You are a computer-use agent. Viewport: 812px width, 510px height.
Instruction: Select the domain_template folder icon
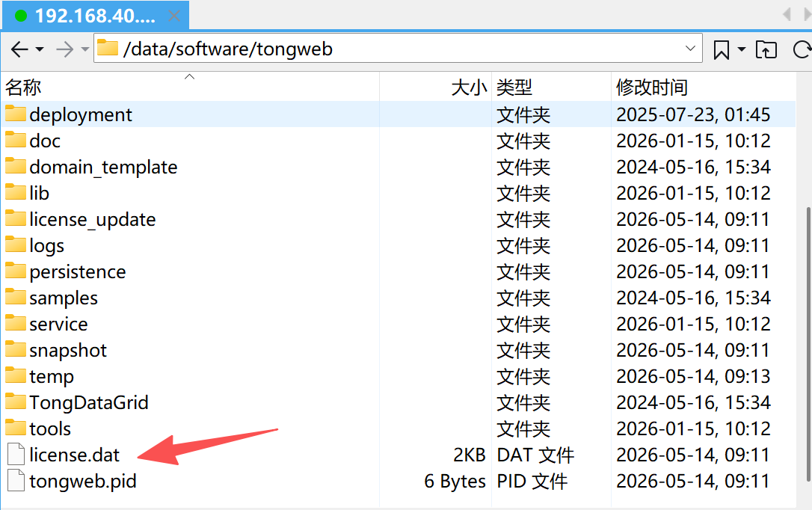coord(16,166)
